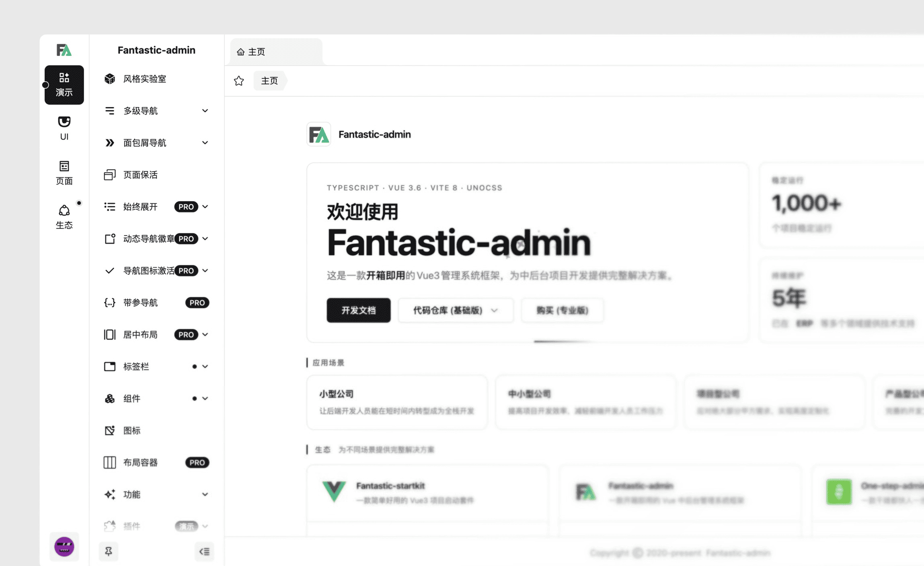Click the 购买 (专业版) button
Viewport: 924px width, 566px height.
pos(562,310)
